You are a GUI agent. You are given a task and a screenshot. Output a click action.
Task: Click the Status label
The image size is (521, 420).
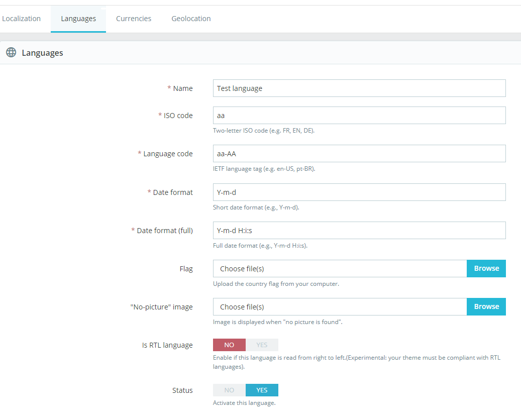tap(182, 390)
